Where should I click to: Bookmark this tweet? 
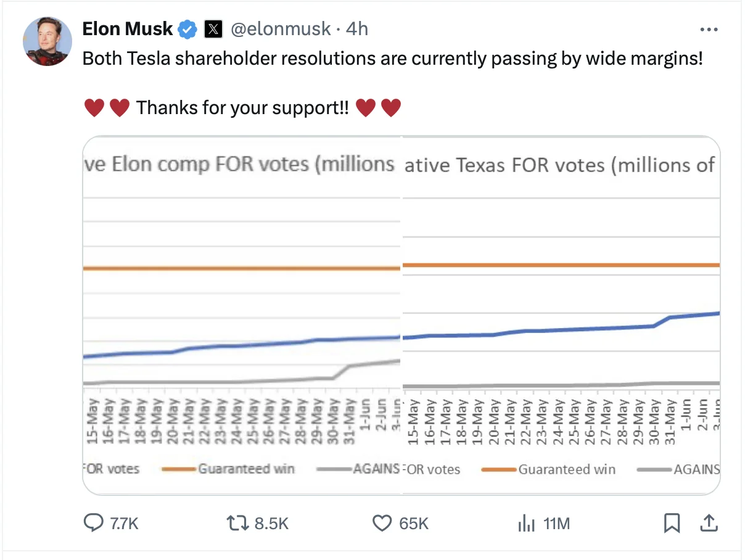tap(671, 524)
